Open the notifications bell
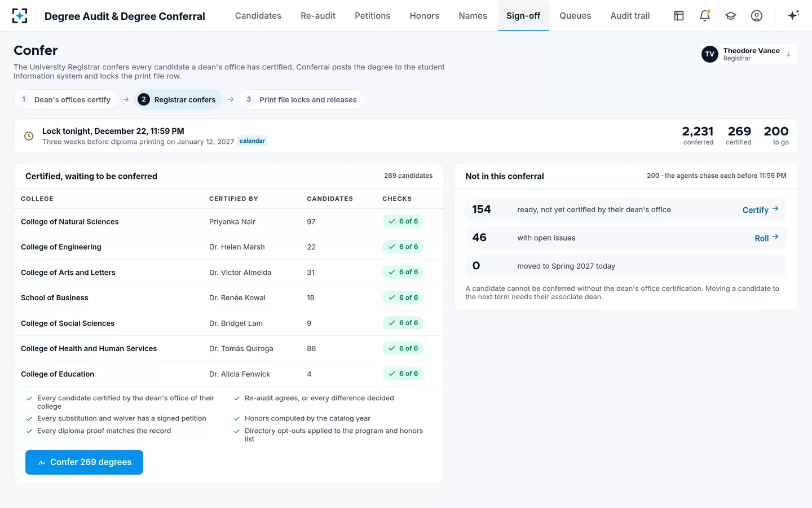This screenshot has width=812, height=508. [705, 16]
